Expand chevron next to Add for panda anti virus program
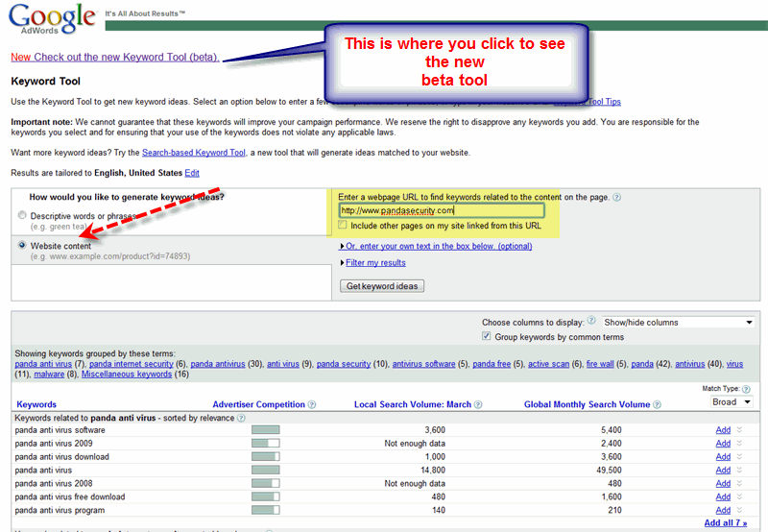The image size is (768, 532). [x=739, y=510]
